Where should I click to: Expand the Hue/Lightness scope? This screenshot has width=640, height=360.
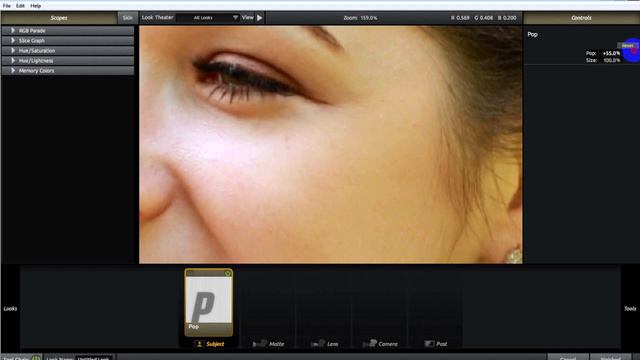(x=68, y=61)
